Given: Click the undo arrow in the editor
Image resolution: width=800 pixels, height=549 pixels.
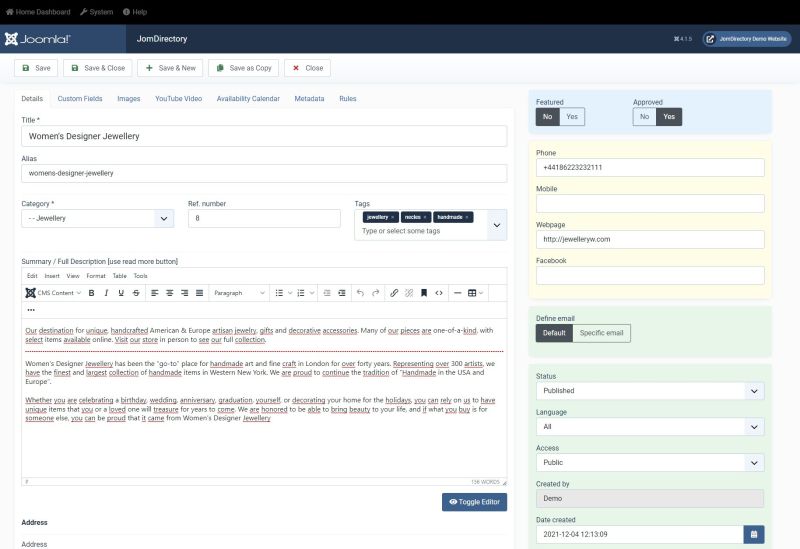Looking at the screenshot, I should [360, 293].
